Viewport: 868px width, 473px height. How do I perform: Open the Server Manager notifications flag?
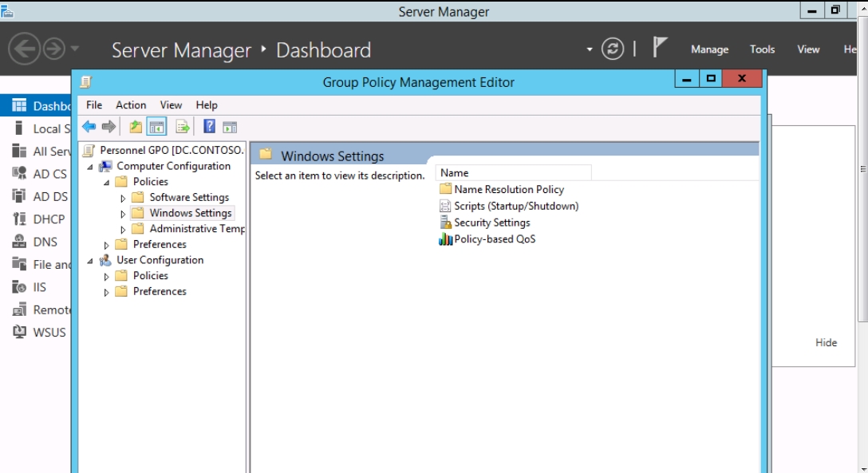(659, 48)
